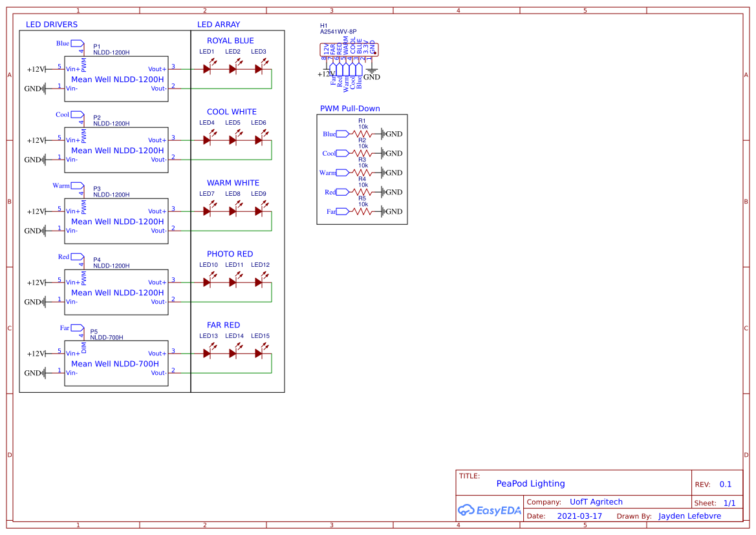Click the LED1 diode symbol
The height and width of the screenshot is (535, 756).
[x=208, y=68]
